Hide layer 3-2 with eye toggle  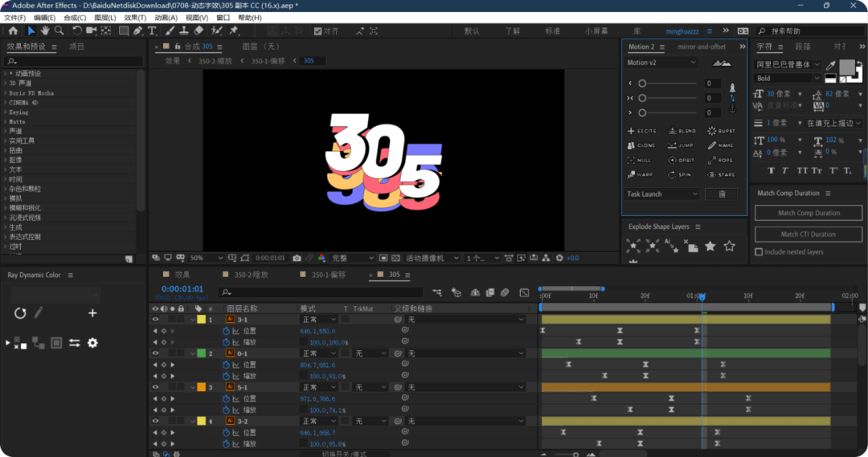(156, 421)
